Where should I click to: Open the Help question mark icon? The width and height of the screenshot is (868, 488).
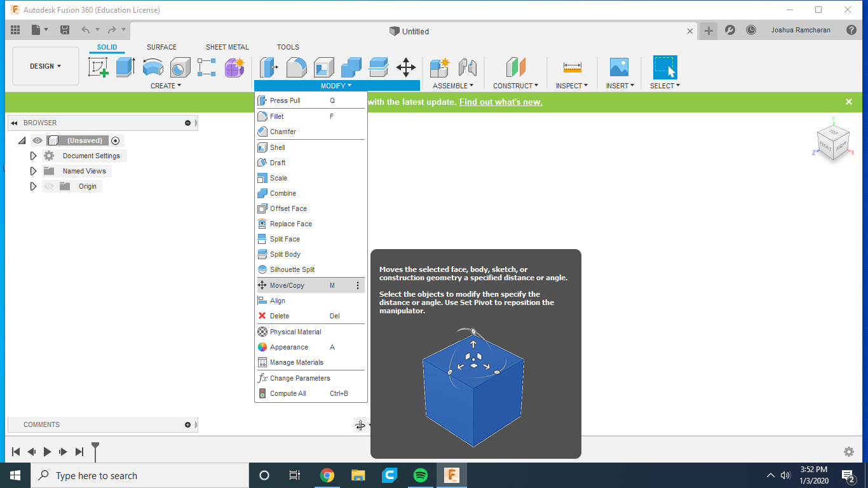tap(851, 30)
